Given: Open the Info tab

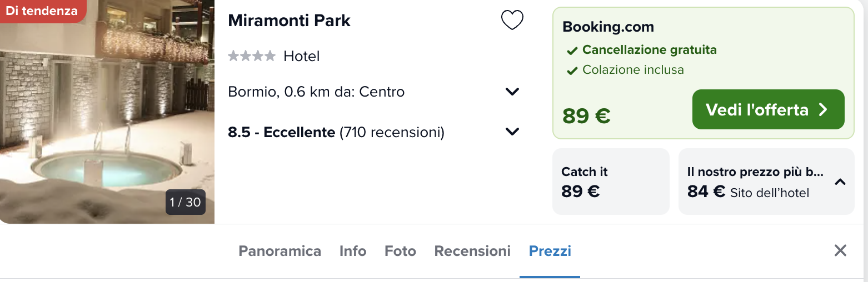Looking at the screenshot, I should 353,251.
